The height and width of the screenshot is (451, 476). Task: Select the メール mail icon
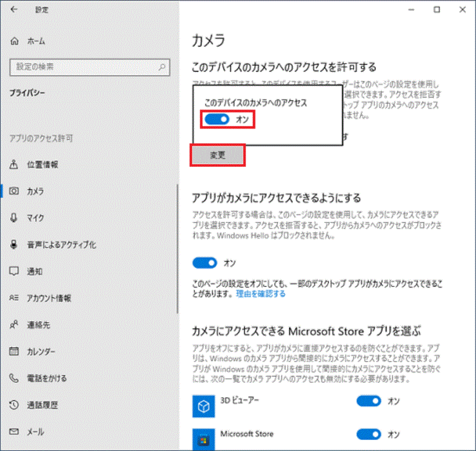pos(14,431)
